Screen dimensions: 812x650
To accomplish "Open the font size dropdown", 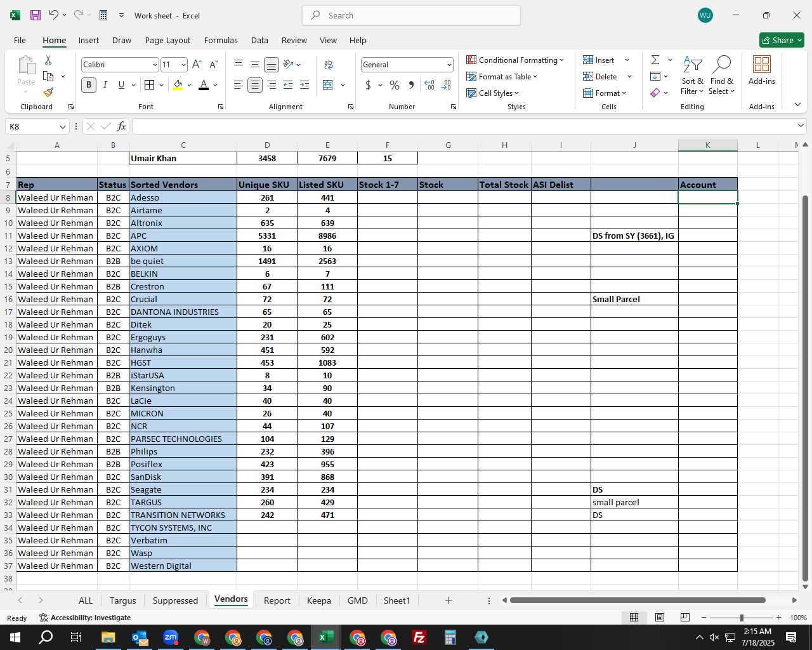I will [183, 65].
